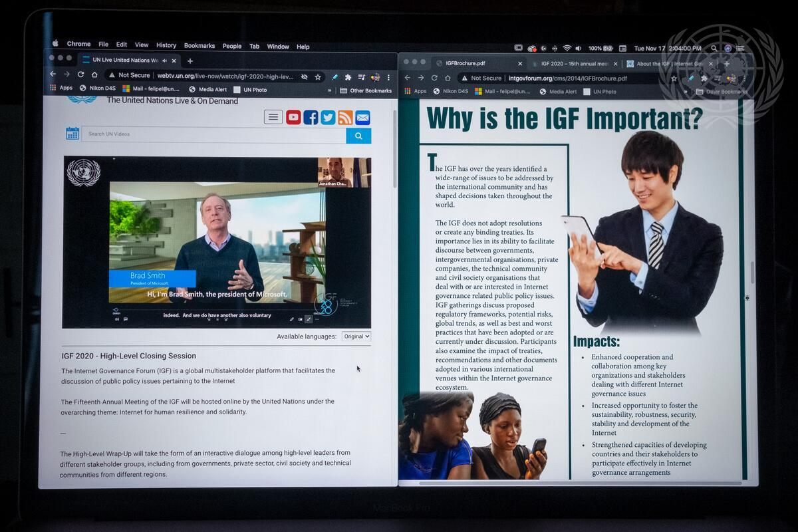Viewport: 798px width, 532px height.
Task: Click the blue email envelope icon
Action: 362,118
